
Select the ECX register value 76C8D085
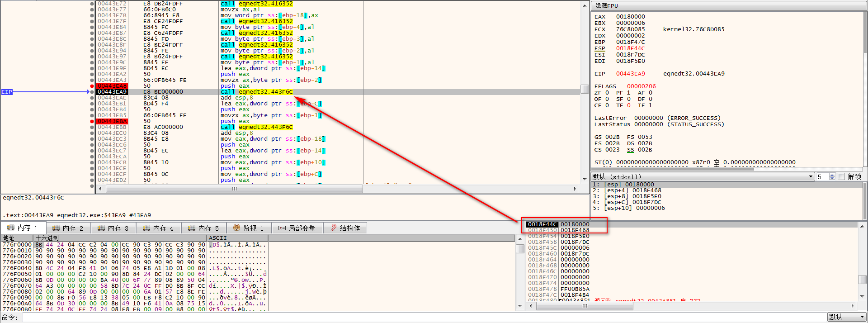point(630,29)
